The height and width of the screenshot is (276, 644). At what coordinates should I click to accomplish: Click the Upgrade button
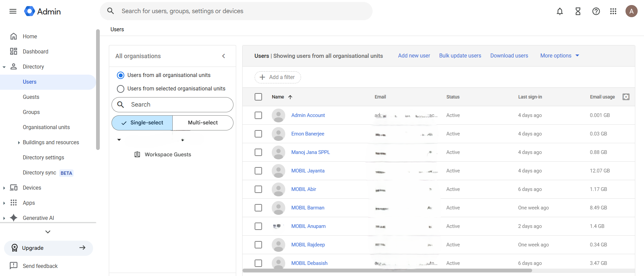48,248
